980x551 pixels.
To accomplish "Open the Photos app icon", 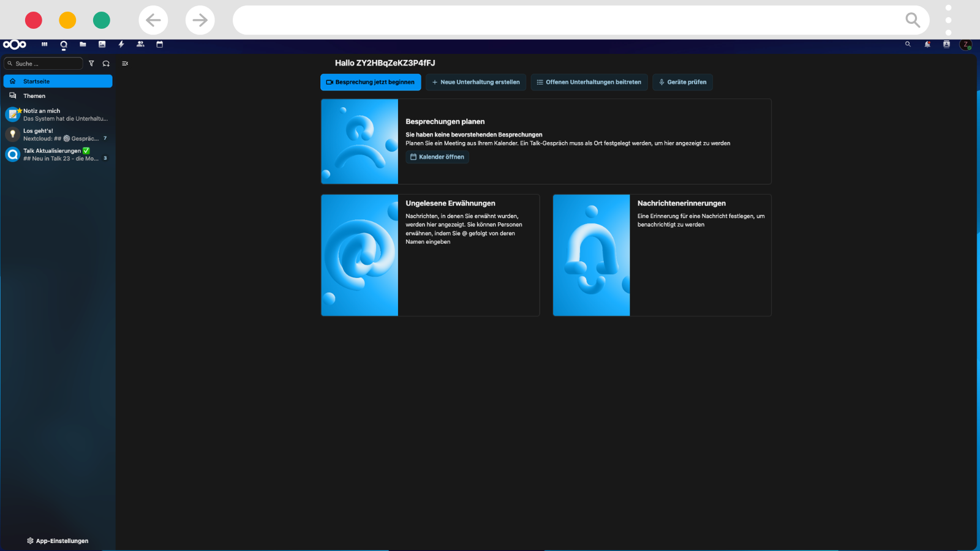I will pos(102,44).
